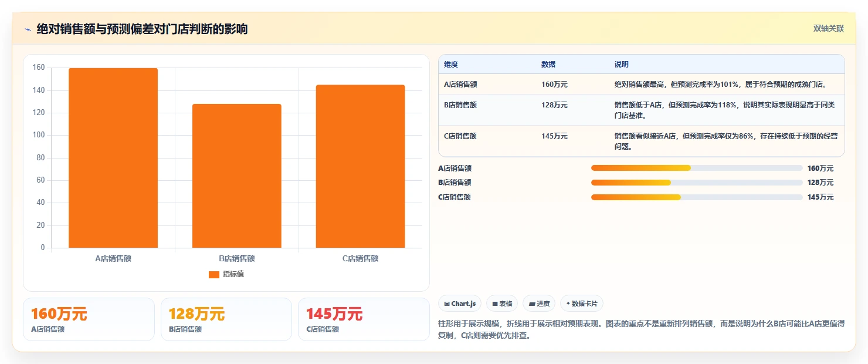Image resolution: width=868 pixels, height=364 pixels.
Task: Click the C店销售额 progress bar
Action: (697, 197)
